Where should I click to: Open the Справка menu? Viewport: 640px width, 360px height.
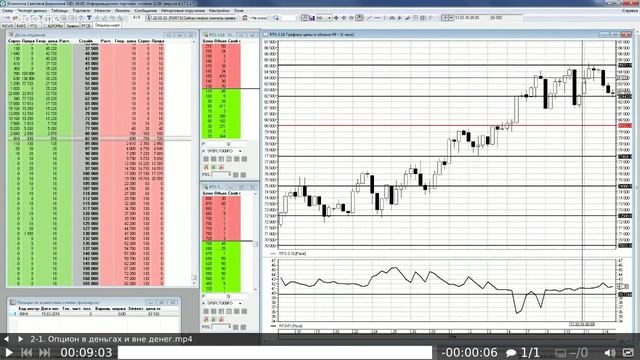(630, 11)
